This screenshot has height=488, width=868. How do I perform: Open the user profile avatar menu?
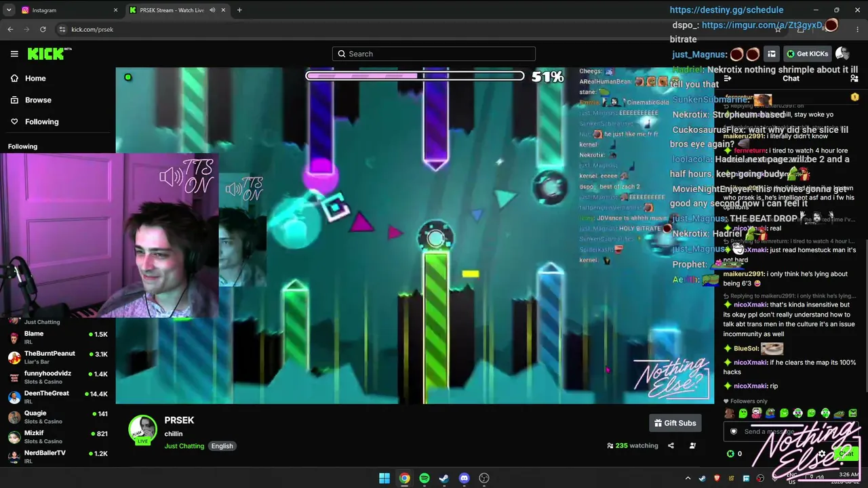pyautogui.click(x=842, y=54)
